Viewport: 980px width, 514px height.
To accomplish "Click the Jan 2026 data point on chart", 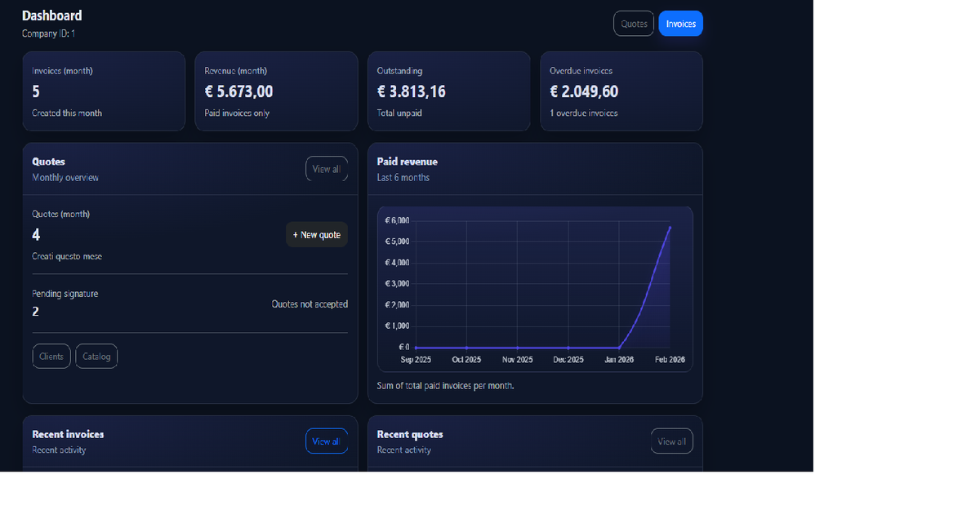I will [619, 348].
